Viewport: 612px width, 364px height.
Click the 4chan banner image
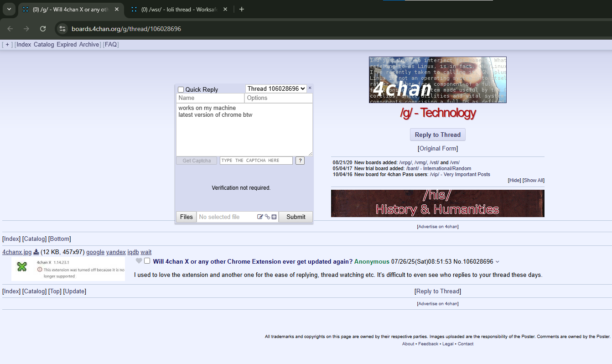tap(438, 80)
